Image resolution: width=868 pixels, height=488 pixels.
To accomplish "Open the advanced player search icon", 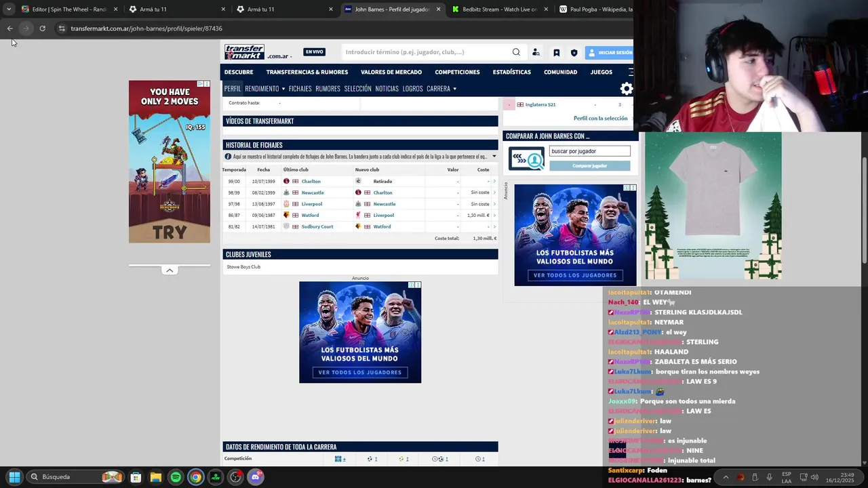I will pos(536,52).
